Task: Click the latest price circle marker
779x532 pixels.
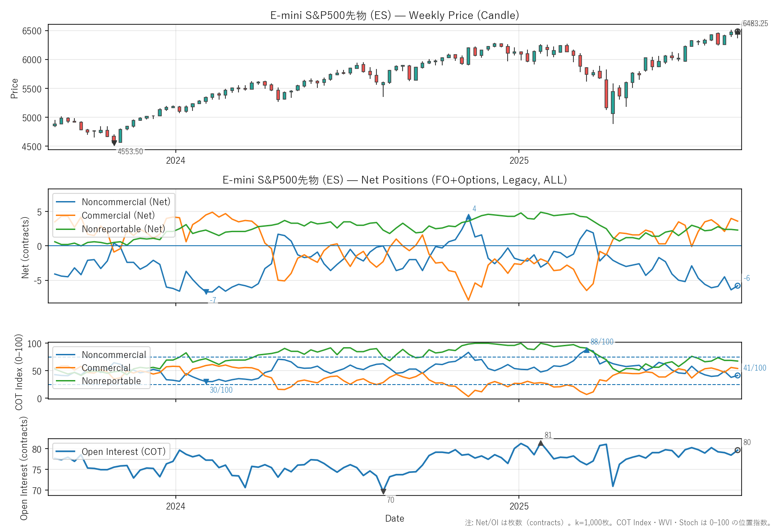Action: pyautogui.click(x=738, y=32)
